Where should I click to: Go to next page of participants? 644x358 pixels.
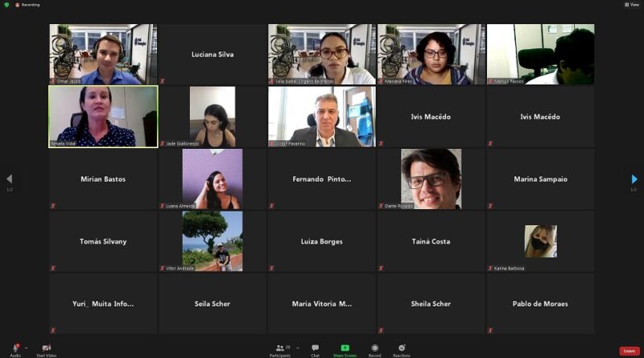[x=634, y=179]
